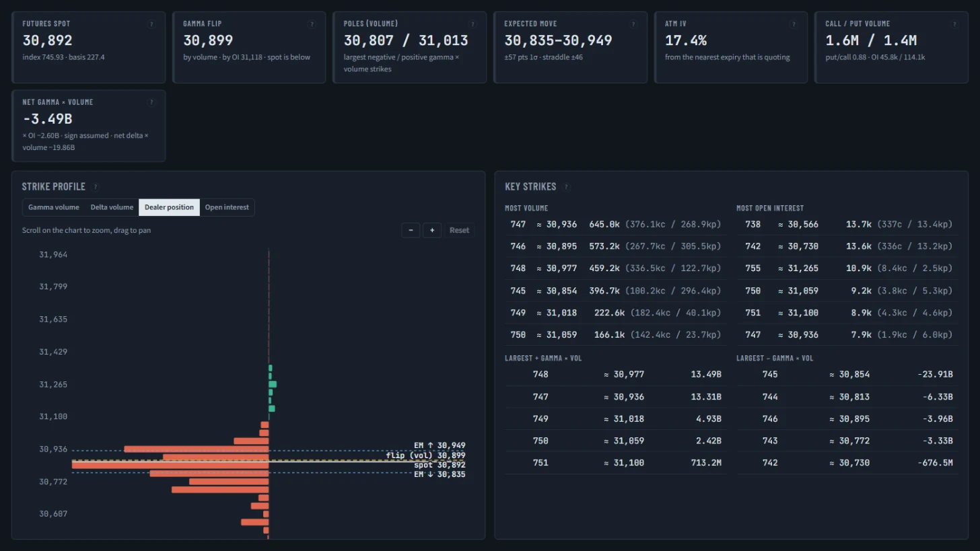980x551 pixels.
Task: Select Most Volume row with 166.1k volume
Action: 616,334
